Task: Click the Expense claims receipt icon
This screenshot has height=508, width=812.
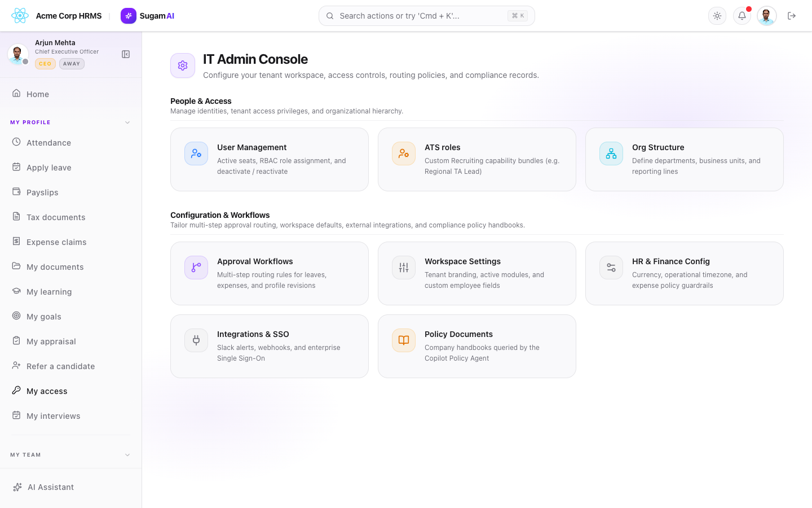Action: click(16, 242)
